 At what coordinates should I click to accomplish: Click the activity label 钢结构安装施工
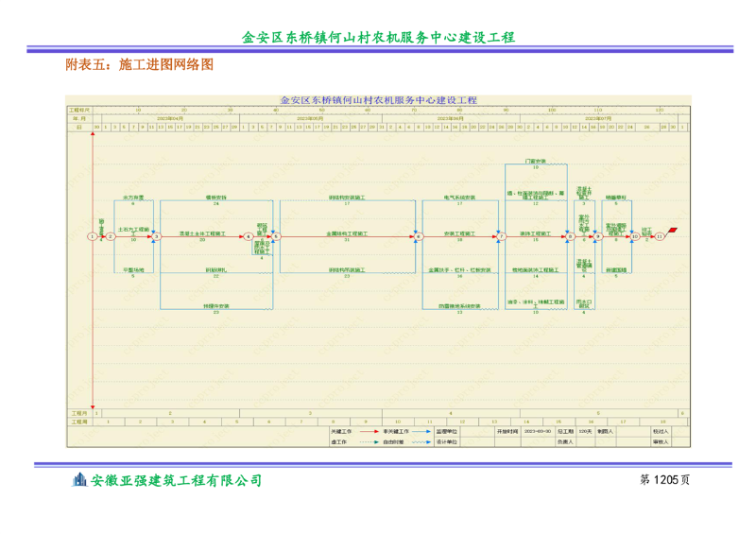(347, 198)
